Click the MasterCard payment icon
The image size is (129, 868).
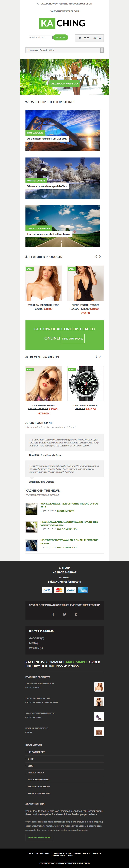(59, 590)
